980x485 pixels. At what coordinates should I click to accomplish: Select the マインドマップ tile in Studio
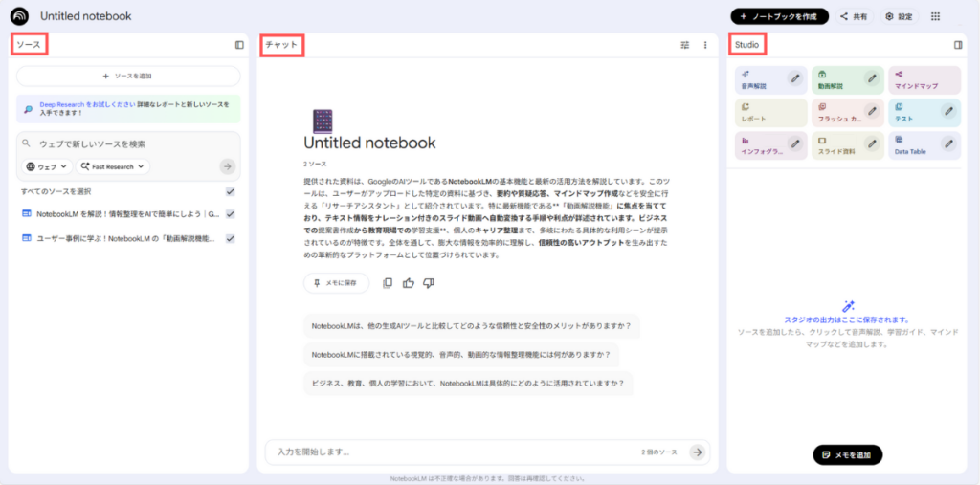pyautogui.click(x=914, y=80)
